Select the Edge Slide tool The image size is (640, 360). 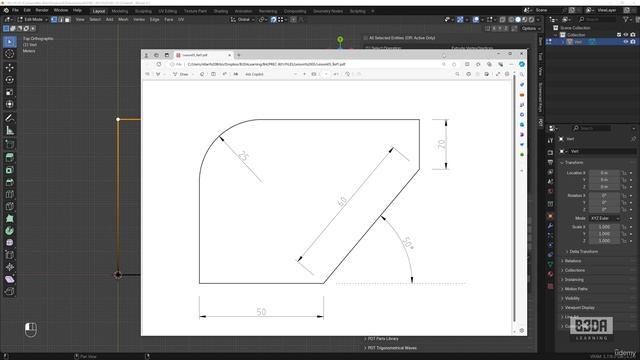tap(9, 255)
